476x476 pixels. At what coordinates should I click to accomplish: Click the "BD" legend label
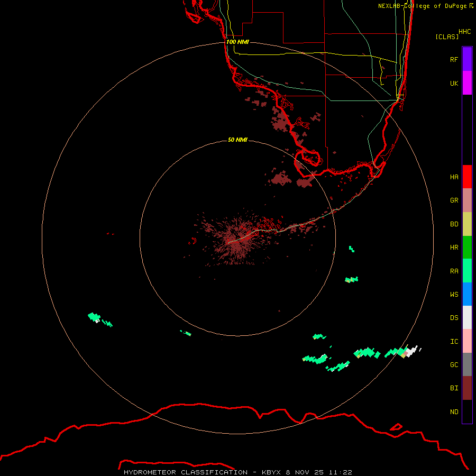pos(454,224)
